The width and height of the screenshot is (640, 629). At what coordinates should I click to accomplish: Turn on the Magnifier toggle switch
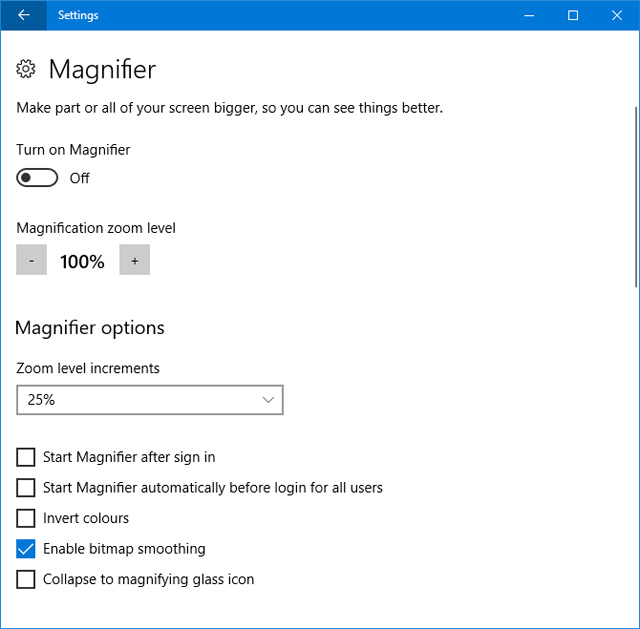37,178
